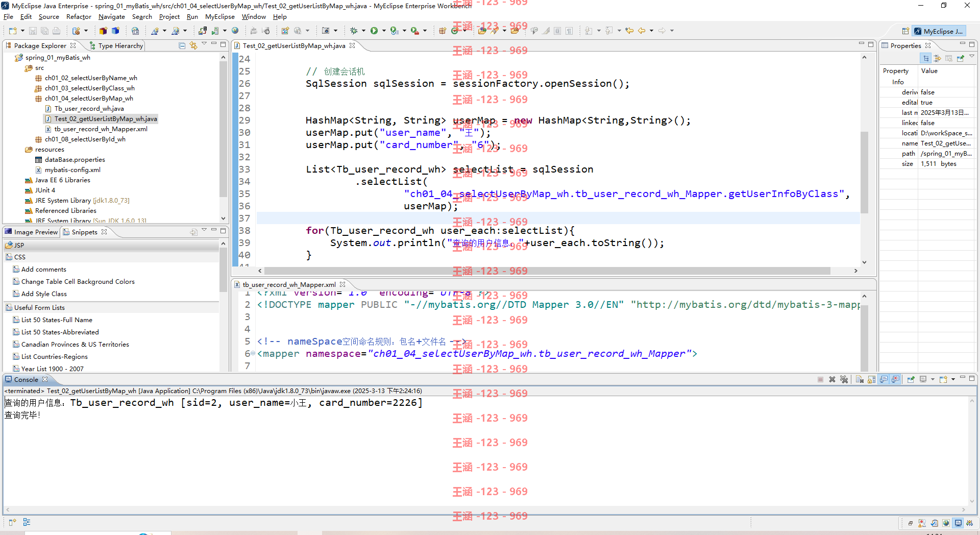Toggle Block Selection Mode toolbar icon

pos(557,31)
